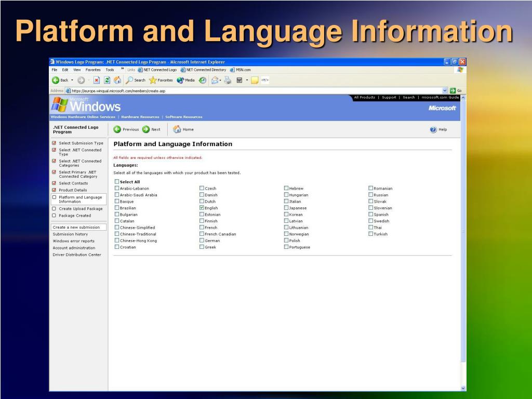Click the yellow Discuss note icon
Screen dimensions: 532x399
255,81
